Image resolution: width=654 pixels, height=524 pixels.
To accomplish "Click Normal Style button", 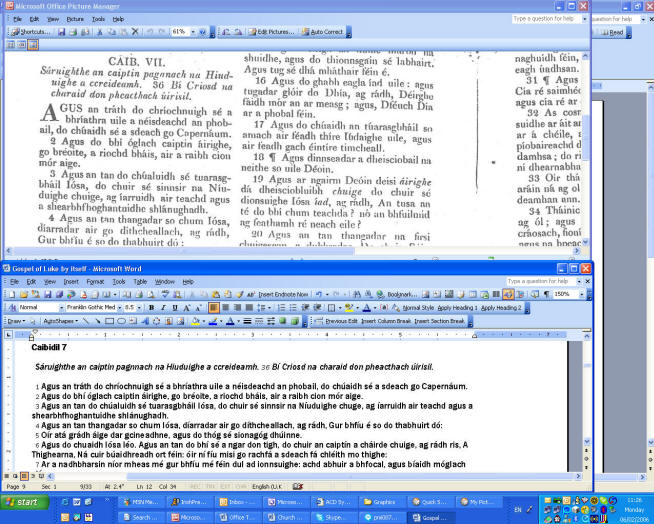I will [418, 308].
